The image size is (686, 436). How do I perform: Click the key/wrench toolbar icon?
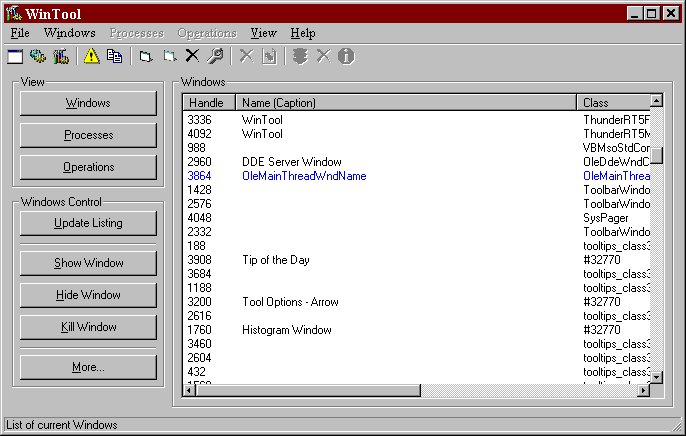(215, 56)
